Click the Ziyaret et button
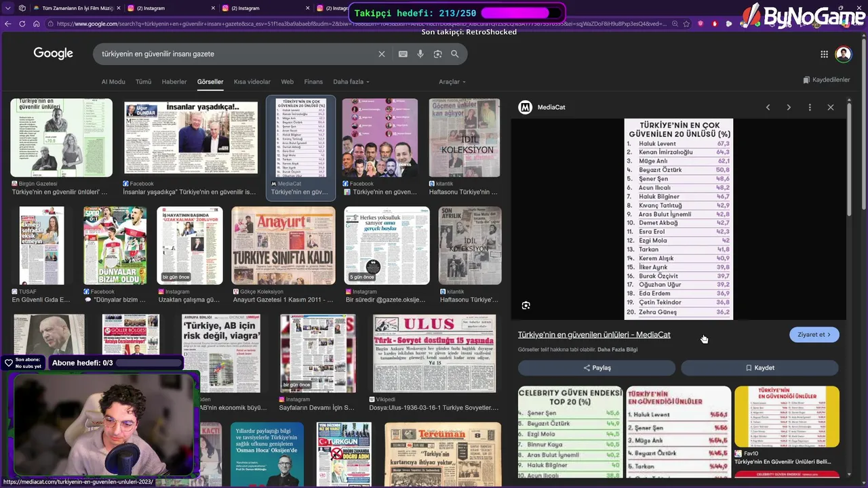 click(x=814, y=334)
